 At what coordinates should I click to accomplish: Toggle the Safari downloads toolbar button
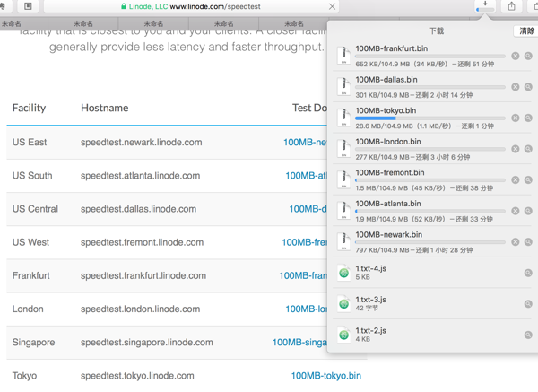click(485, 6)
